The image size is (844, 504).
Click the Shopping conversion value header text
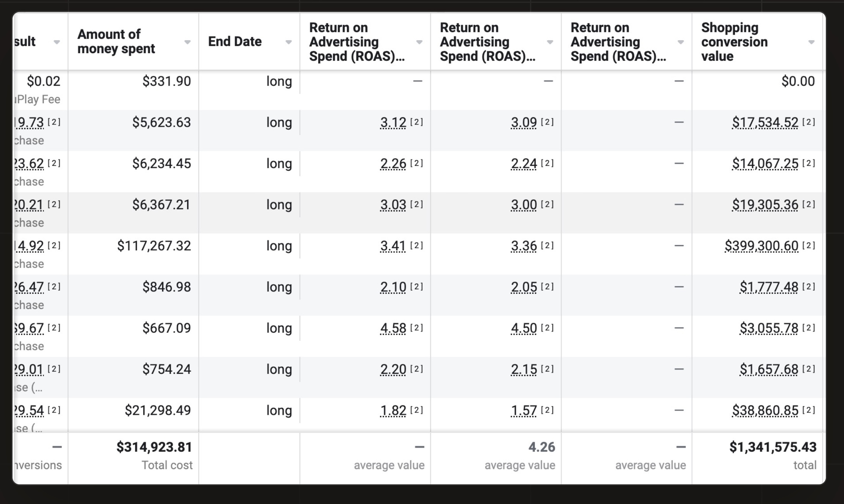[734, 42]
